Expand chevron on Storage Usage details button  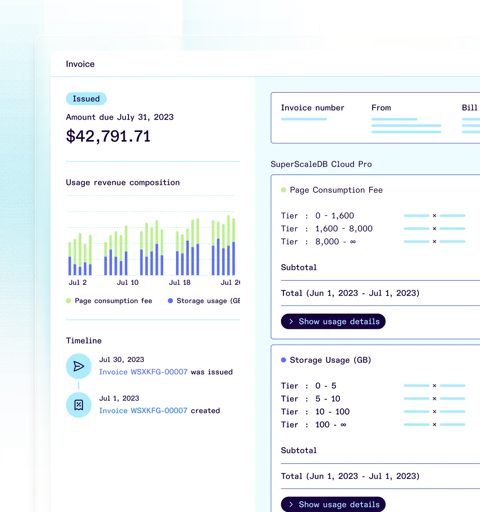tap(291, 504)
